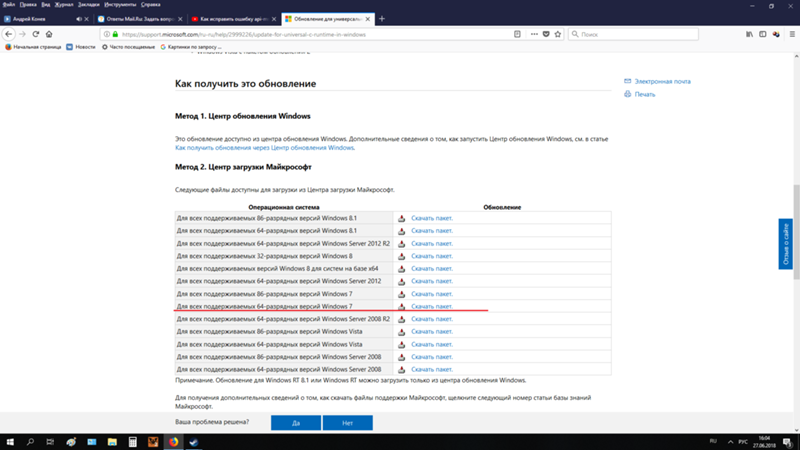Screen dimensions: 800x450
Task: Launch Calculator from the taskbar
Action: [133, 442]
